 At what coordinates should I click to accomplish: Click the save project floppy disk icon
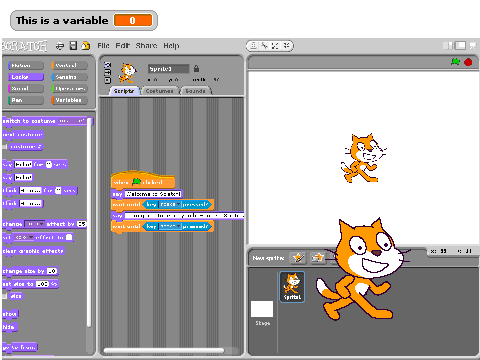pyautogui.click(x=73, y=46)
